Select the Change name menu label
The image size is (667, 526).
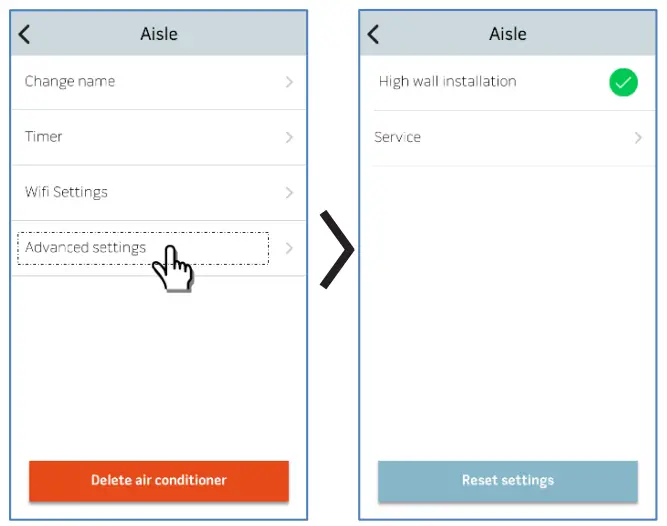coord(70,81)
